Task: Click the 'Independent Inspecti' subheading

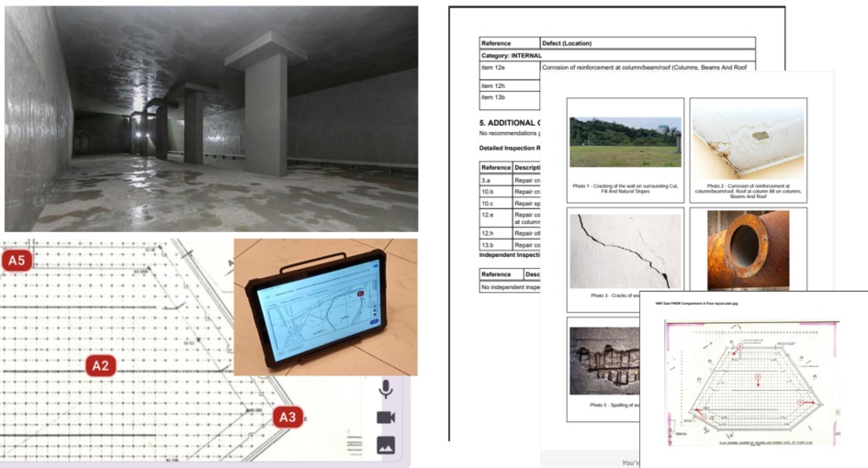Action: coord(509,255)
